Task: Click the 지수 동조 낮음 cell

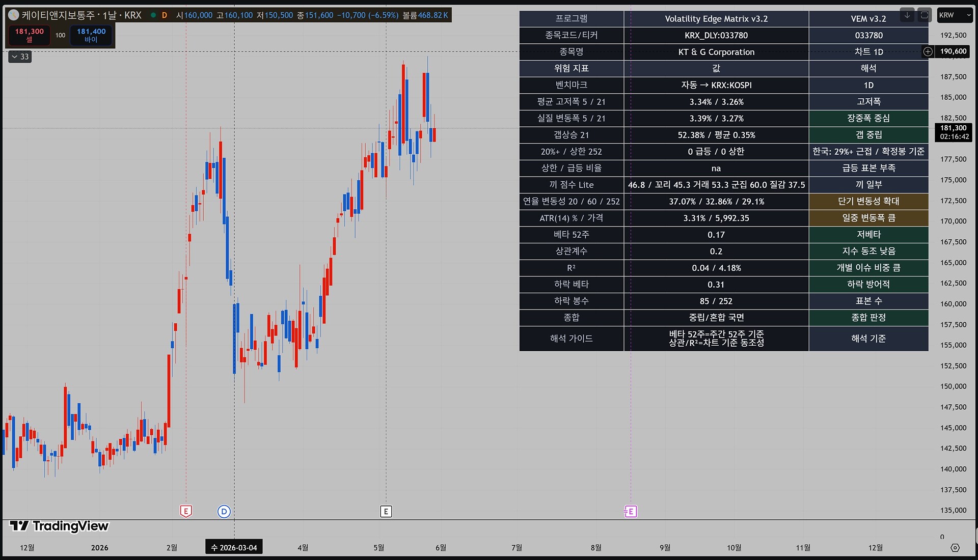Action: [868, 251]
